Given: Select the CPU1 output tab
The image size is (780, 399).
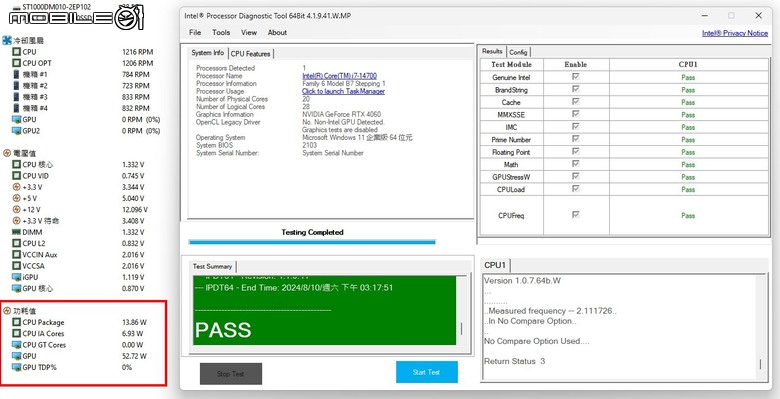Looking at the screenshot, I should pos(495,265).
